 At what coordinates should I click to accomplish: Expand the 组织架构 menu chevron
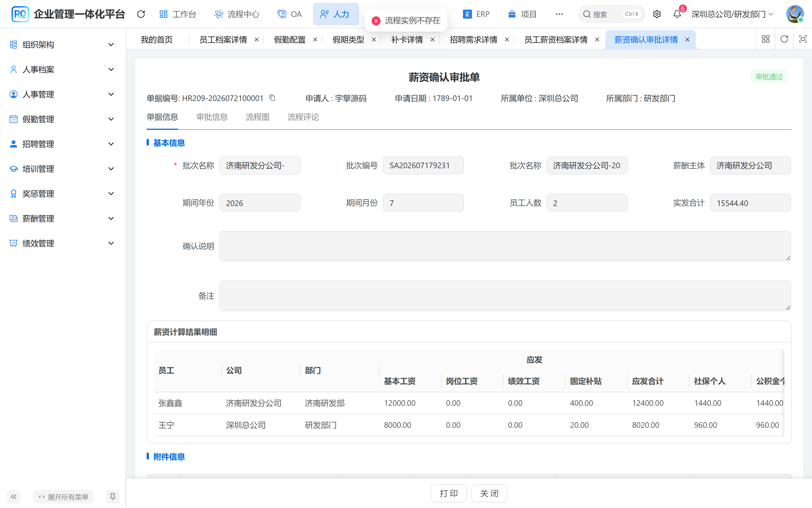111,45
